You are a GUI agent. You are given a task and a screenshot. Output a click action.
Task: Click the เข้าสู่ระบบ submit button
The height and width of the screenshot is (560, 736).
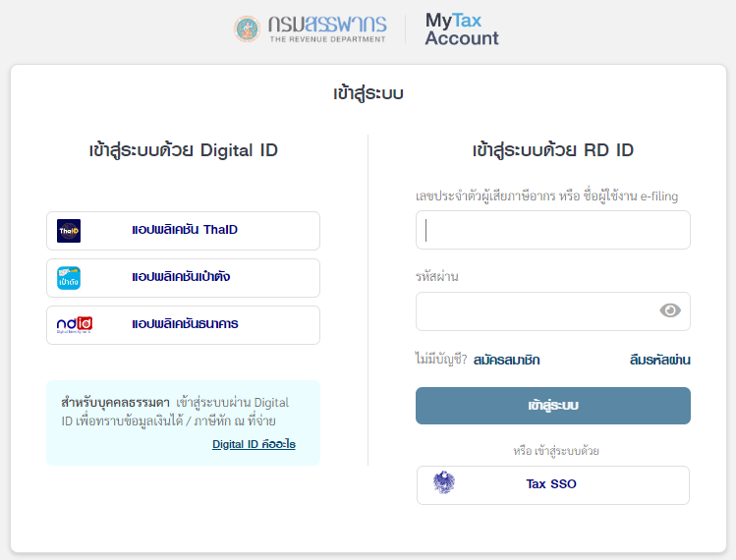pyautogui.click(x=553, y=406)
